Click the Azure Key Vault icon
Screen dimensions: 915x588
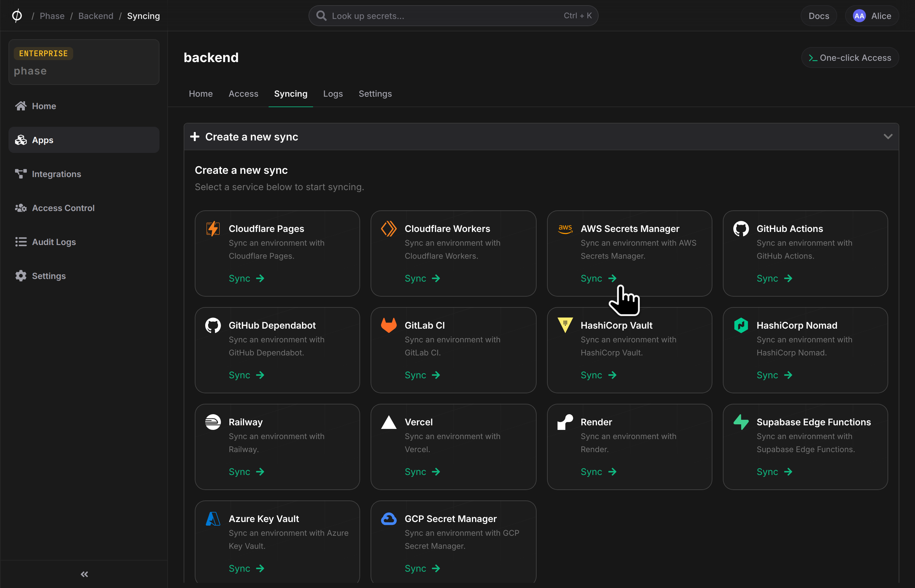pyautogui.click(x=213, y=518)
